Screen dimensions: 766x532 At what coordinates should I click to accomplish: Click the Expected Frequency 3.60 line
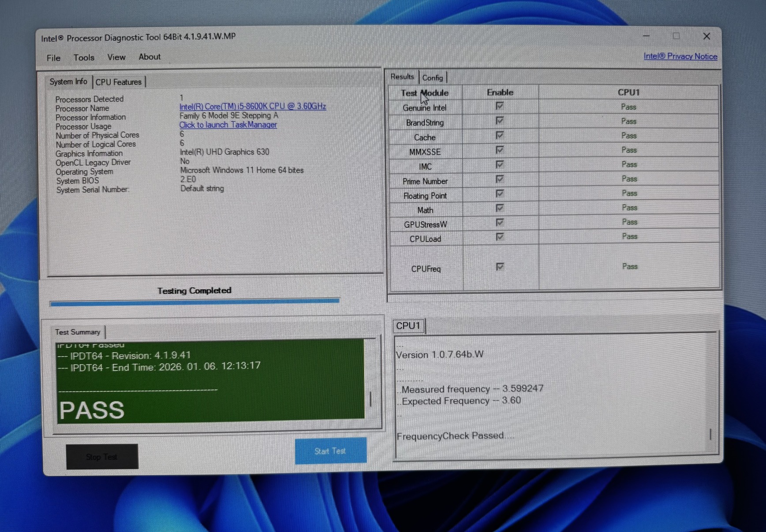tap(459, 401)
